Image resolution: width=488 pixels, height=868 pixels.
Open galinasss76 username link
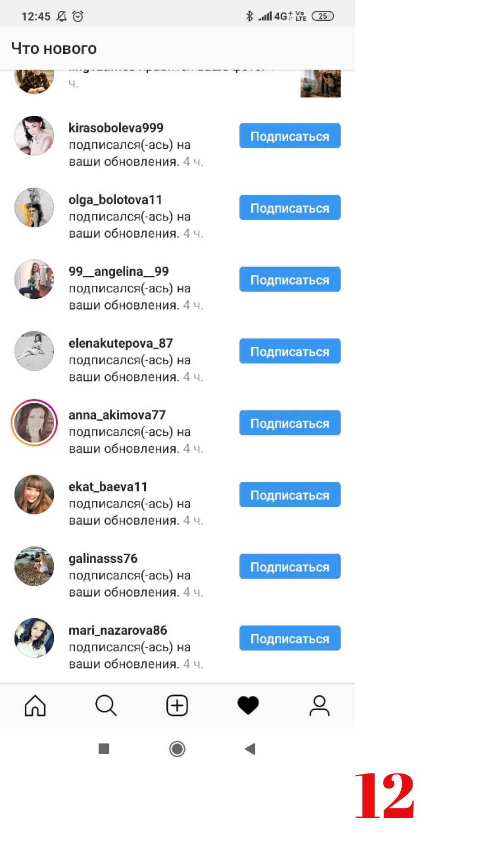pos(103,558)
